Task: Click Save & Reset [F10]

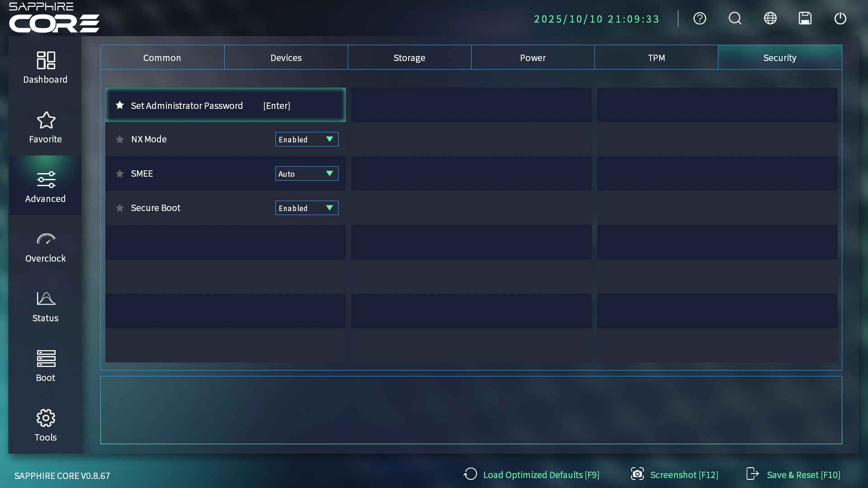Action: click(793, 474)
